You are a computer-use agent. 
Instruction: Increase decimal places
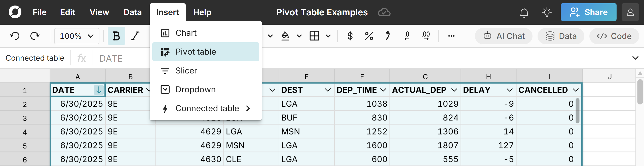click(x=426, y=36)
